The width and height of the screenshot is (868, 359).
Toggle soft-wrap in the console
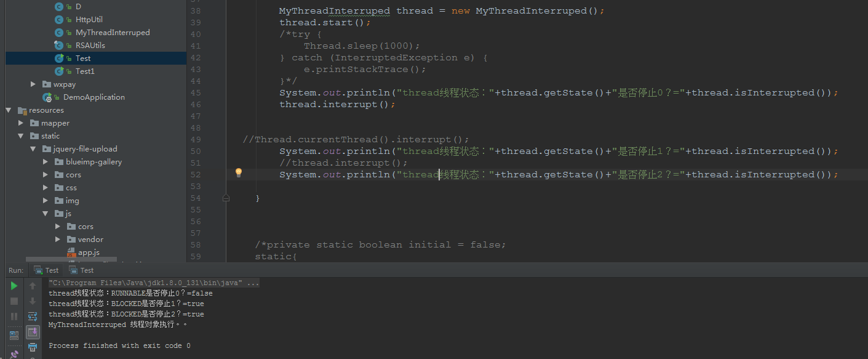33,316
